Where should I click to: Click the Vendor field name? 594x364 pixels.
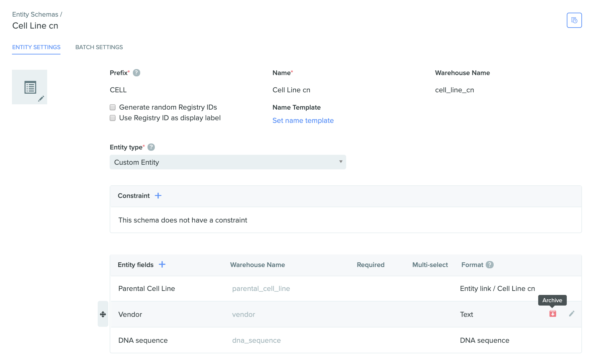[130, 315]
